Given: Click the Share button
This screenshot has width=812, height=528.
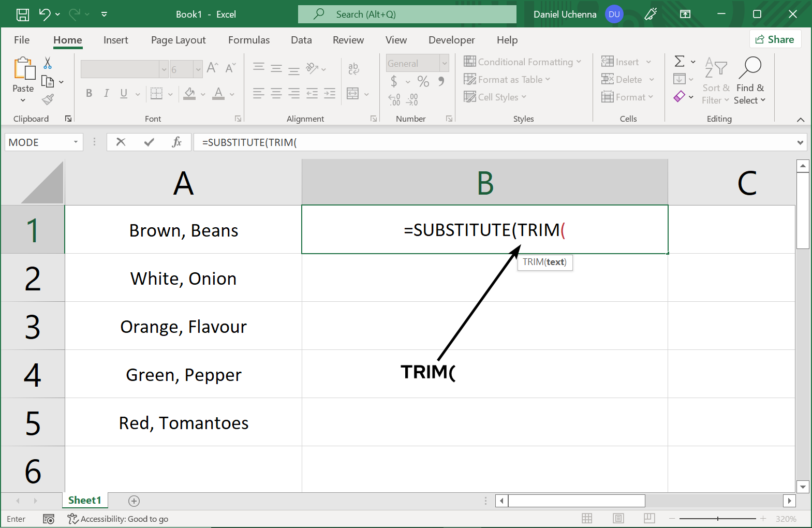Looking at the screenshot, I should [775, 39].
